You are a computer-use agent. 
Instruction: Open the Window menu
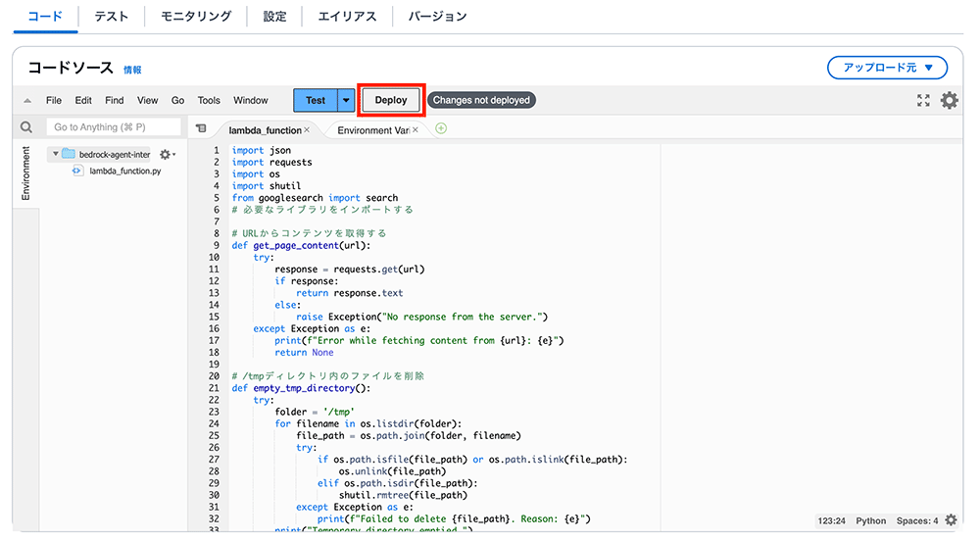click(251, 100)
